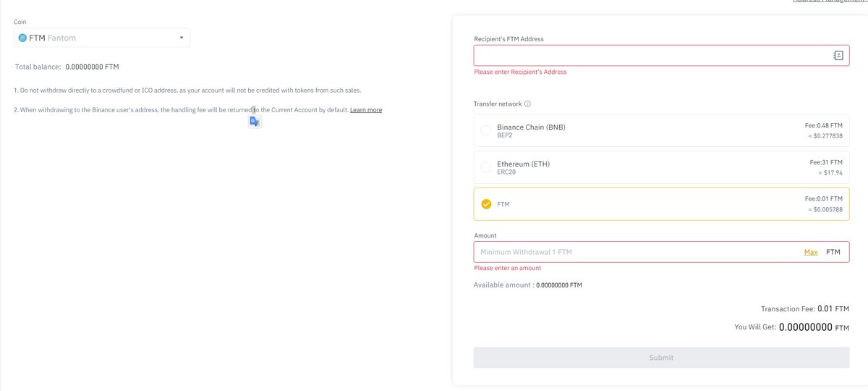Viewport: 868px width, 391px height.
Task: Click the Fee:31 FTM text
Action: (x=826, y=163)
